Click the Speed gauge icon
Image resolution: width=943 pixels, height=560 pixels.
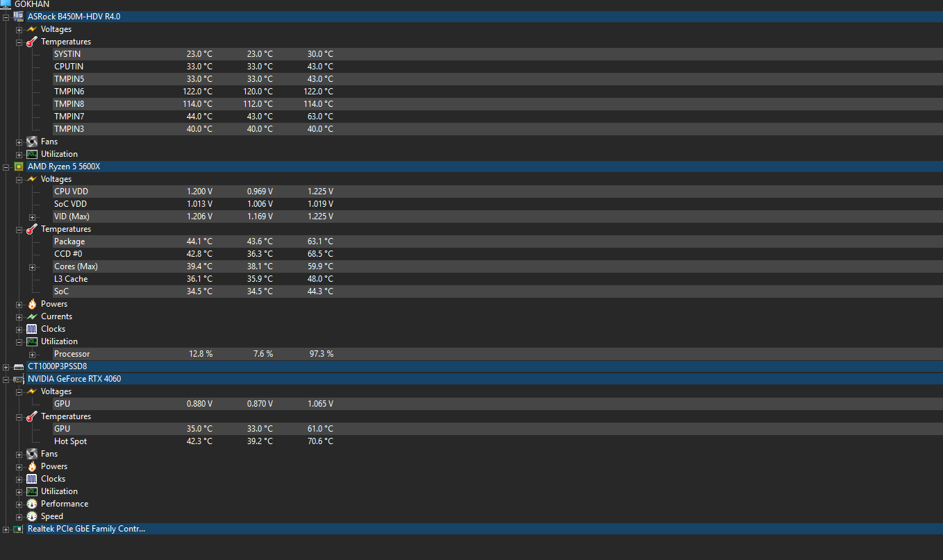(x=32, y=516)
